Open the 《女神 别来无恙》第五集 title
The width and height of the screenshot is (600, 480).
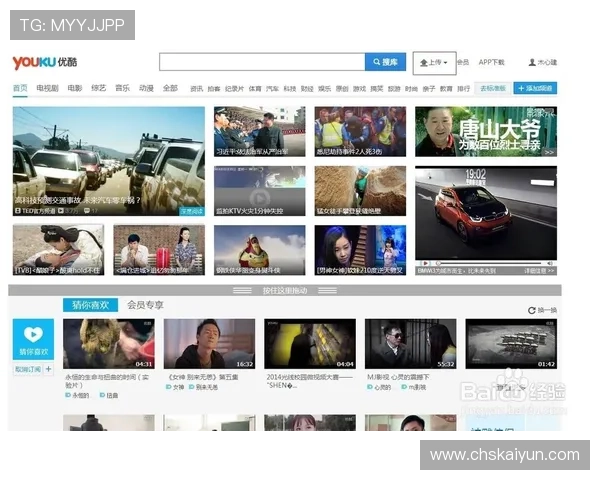(203, 377)
